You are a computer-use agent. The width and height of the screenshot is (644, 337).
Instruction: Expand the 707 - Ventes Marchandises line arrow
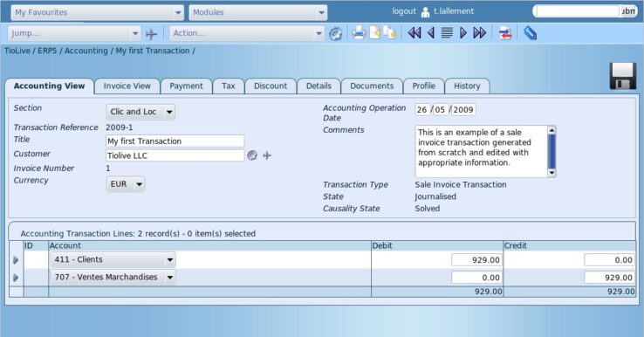(16, 278)
